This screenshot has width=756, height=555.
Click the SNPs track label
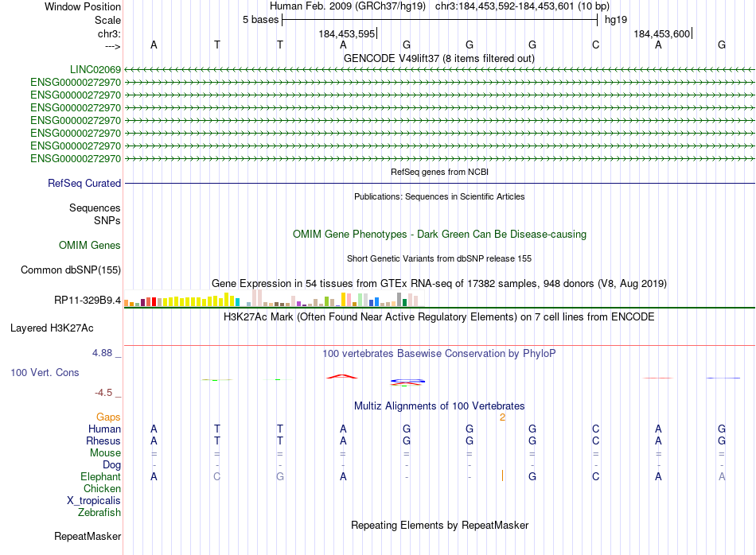click(x=107, y=220)
